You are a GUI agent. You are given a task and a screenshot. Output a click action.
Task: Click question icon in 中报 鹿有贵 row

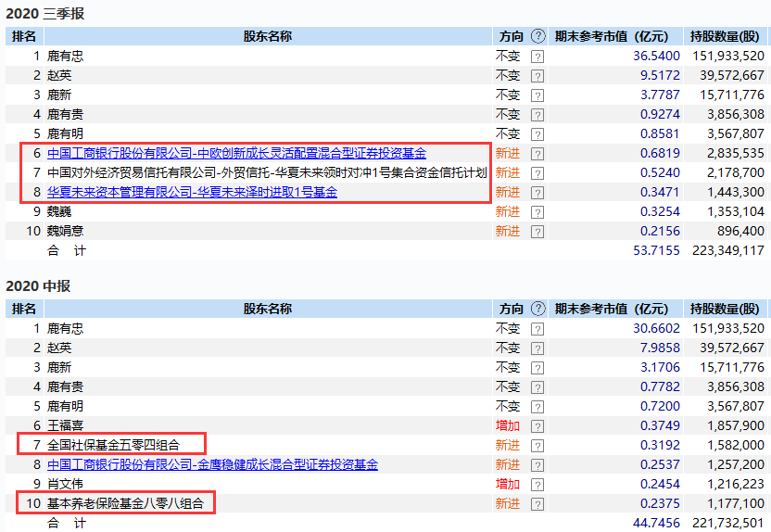click(x=537, y=387)
